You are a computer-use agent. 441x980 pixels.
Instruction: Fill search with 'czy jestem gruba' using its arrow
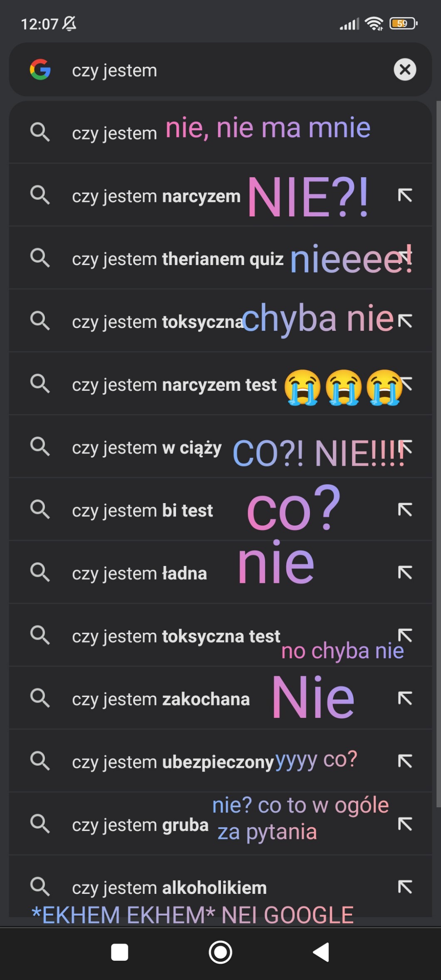click(x=405, y=824)
